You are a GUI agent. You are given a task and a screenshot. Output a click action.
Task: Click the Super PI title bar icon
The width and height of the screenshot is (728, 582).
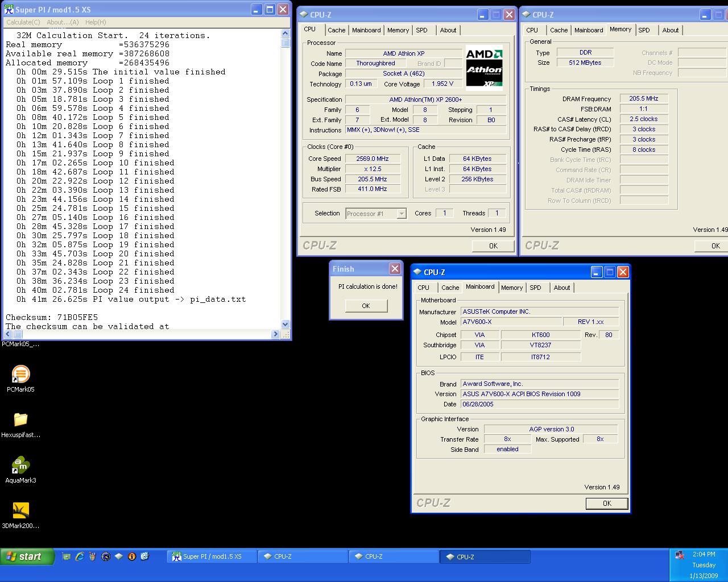pos(9,10)
